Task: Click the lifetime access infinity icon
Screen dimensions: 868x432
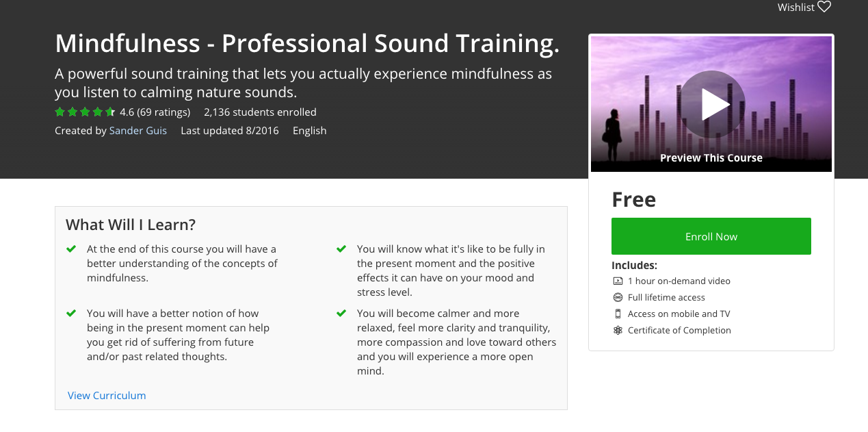Action: [618, 298]
